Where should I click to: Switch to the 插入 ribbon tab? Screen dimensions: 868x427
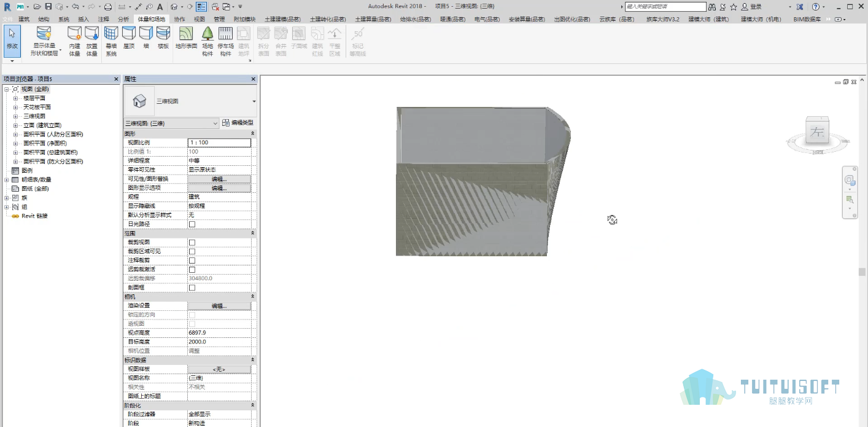[x=83, y=19]
